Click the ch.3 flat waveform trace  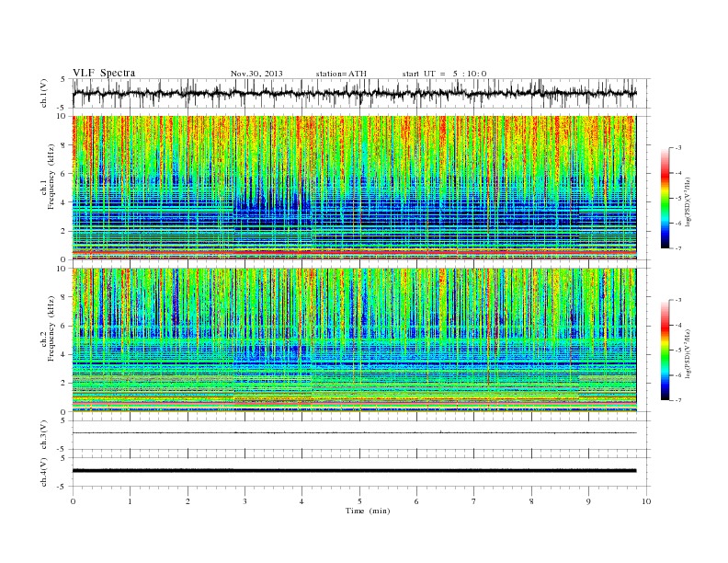click(355, 433)
